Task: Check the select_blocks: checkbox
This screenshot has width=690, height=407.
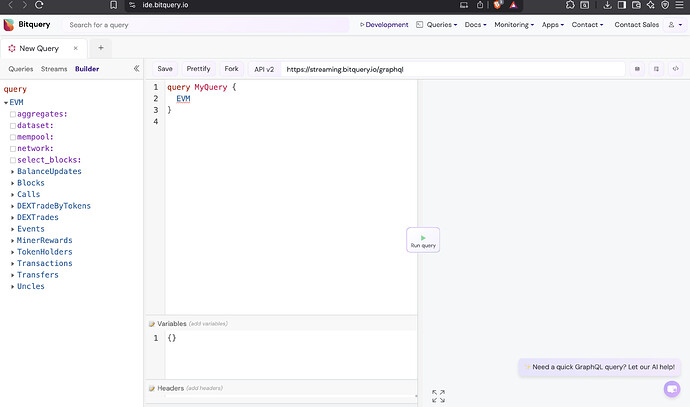Action: click(13, 160)
